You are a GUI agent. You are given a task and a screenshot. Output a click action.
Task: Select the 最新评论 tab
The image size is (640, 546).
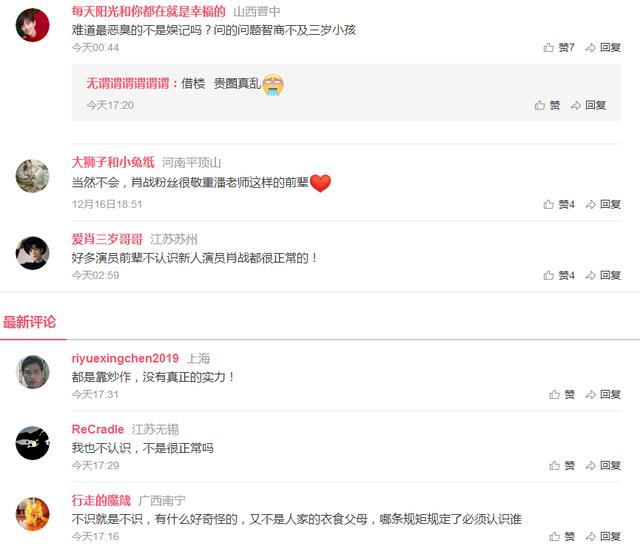(x=29, y=322)
